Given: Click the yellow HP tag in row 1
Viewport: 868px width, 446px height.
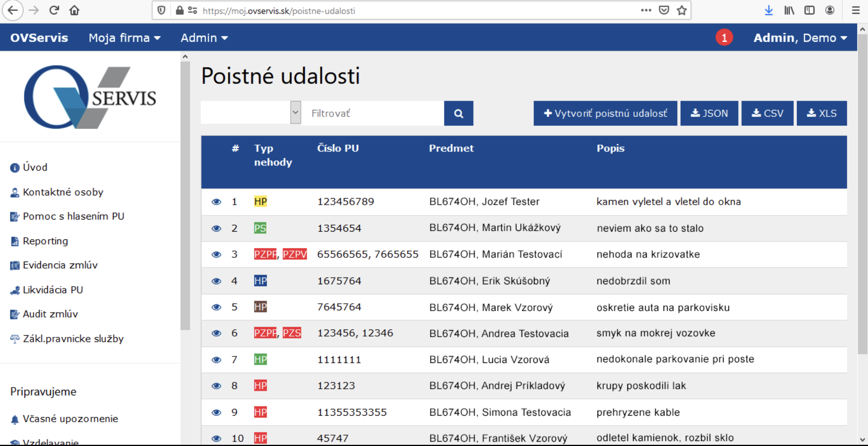Looking at the screenshot, I should point(260,202).
